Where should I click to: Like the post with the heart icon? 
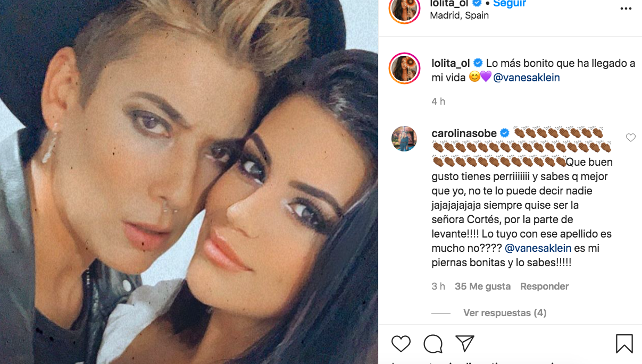[401, 344]
